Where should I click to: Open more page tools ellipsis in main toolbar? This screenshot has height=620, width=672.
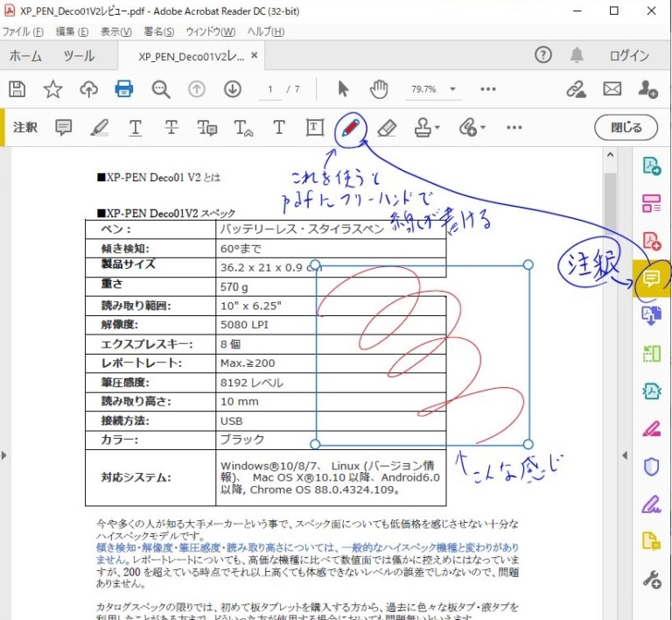(x=488, y=89)
